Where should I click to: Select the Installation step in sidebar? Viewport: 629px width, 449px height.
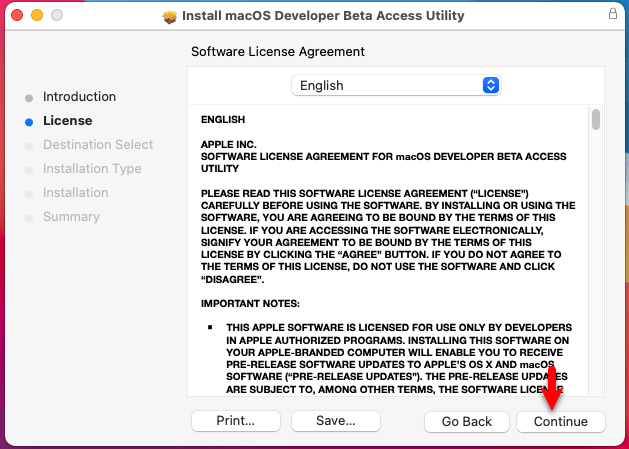coord(75,193)
